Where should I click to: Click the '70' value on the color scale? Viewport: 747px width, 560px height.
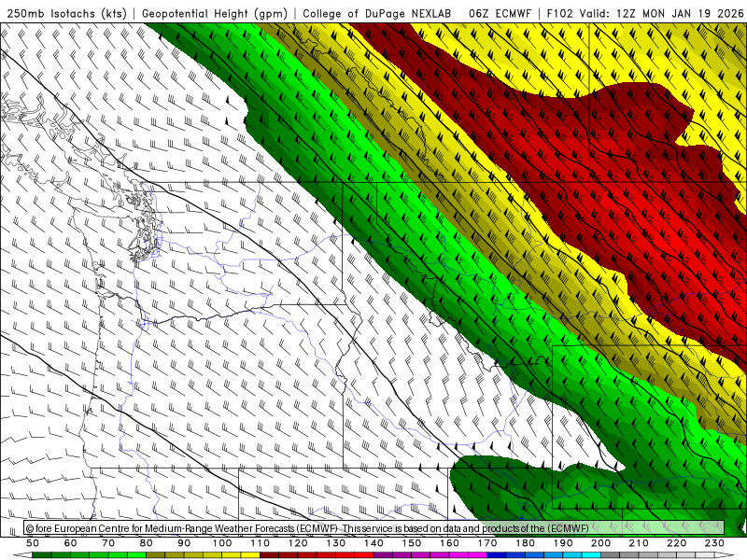pyautogui.click(x=108, y=543)
